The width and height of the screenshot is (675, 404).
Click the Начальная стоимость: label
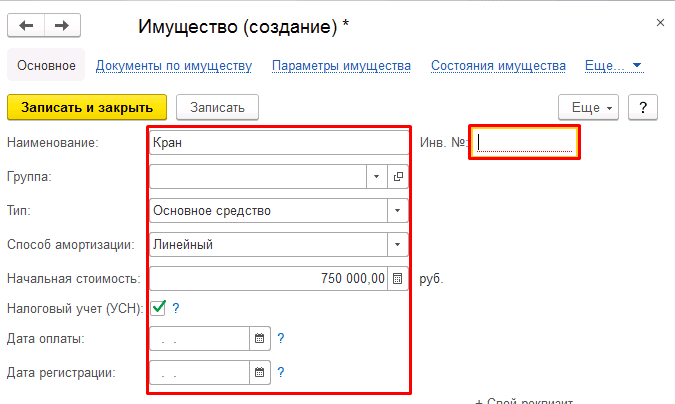74,279
